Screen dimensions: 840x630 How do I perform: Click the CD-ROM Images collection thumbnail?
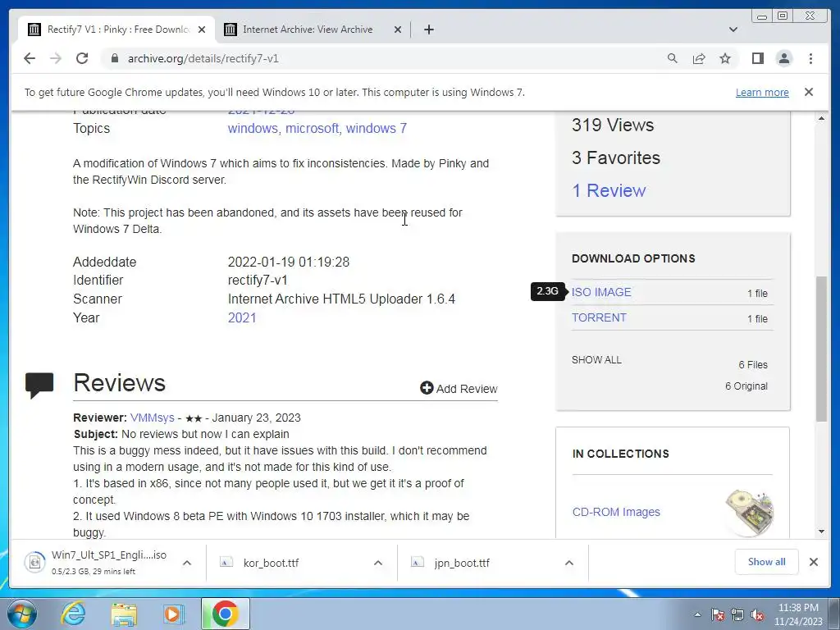click(x=750, y=512)
